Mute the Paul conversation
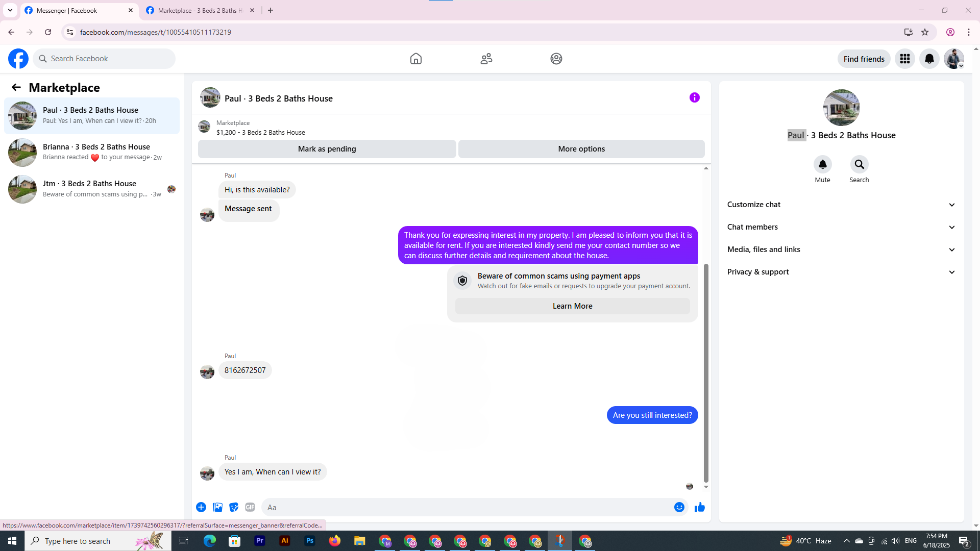This screenshot has width=980, height=551. (823, 164)
